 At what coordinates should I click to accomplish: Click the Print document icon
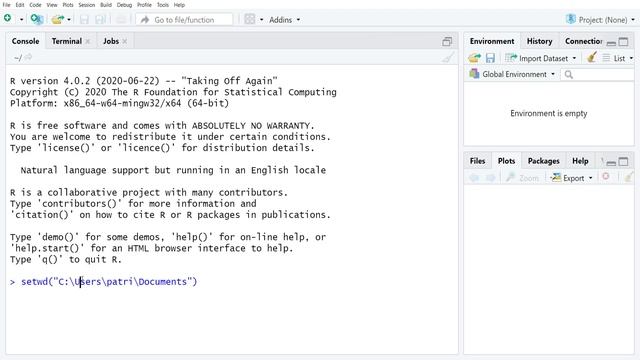121,19
